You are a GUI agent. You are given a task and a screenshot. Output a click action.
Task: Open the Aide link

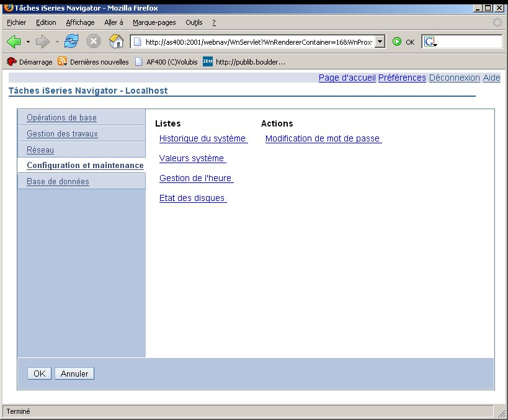pyautogui.click(x=491, y=78)
